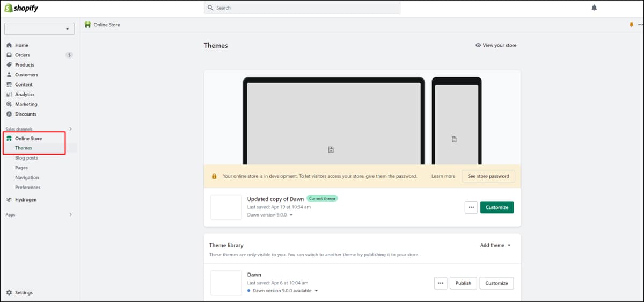Viewport: 644px width, 302px height.
Task: Click the orange pin icon
Action: click(x=631, y=25)
